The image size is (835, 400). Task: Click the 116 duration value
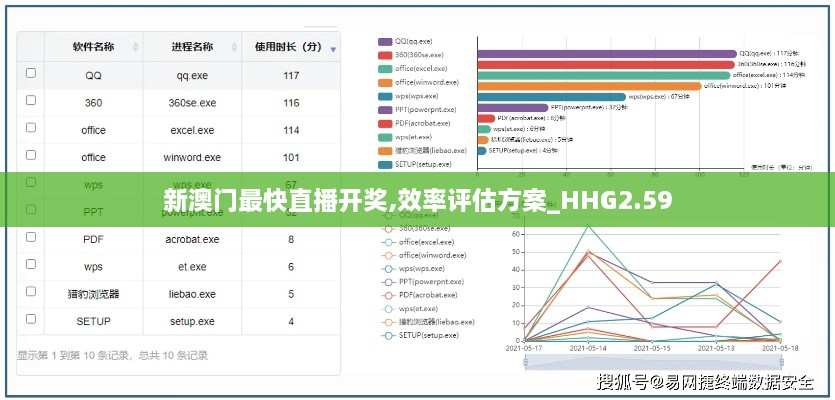(x=291, y=103)
